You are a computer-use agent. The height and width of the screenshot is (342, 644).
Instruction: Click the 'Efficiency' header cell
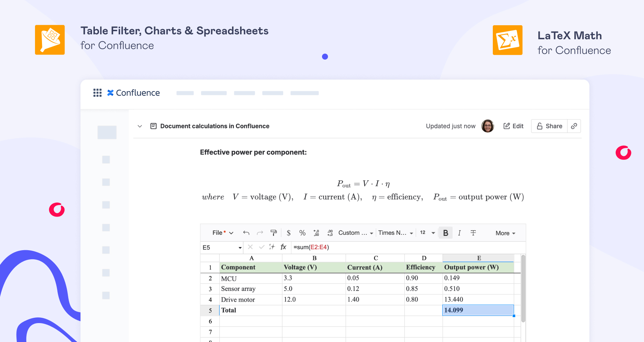[x=423, y=267]
